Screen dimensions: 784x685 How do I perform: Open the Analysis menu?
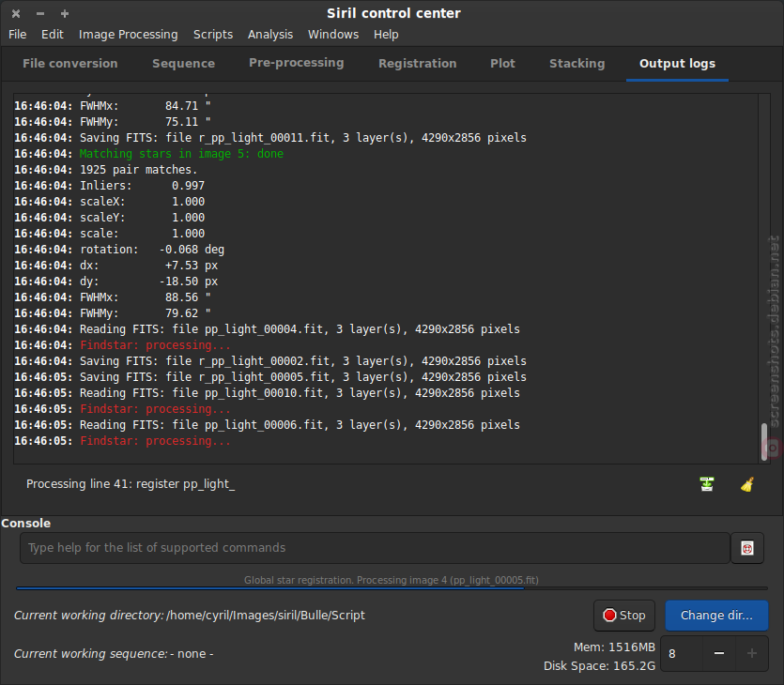[270, 35]
